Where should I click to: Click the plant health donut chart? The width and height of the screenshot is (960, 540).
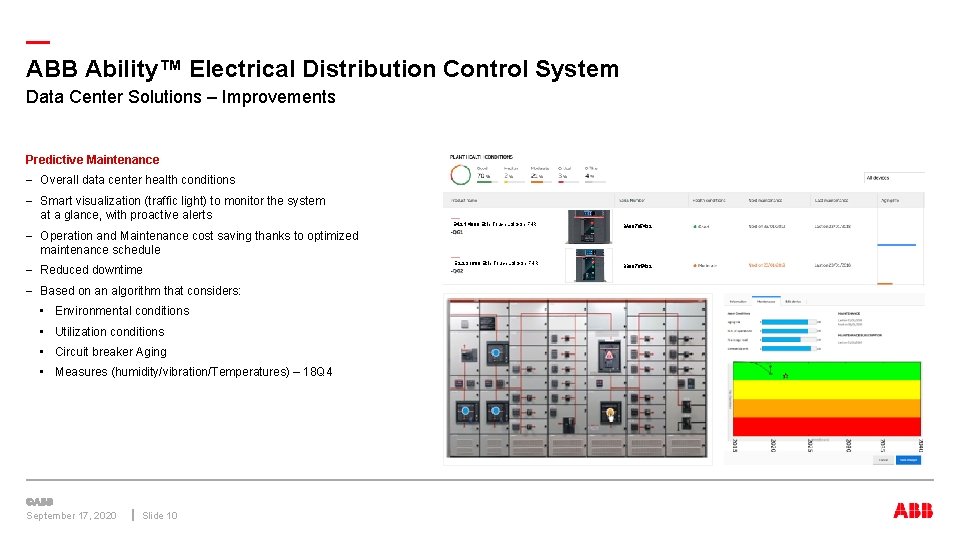pos(460,174)
